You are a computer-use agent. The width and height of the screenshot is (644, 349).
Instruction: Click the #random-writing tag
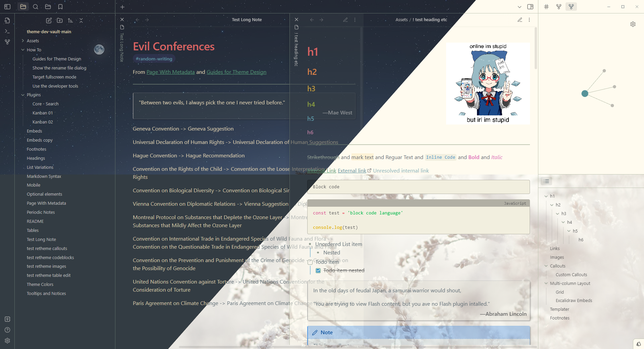(x=154, y=59)
